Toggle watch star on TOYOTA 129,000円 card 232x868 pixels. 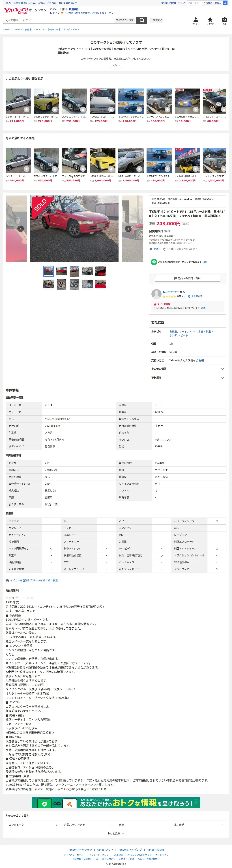[x=111, y=110]
